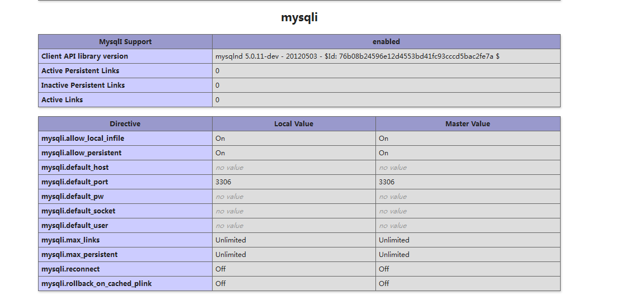Click the local value 3306 for default_port
Image resolution: width=644 pixels, height=300 pixels.
coord(223,182)
